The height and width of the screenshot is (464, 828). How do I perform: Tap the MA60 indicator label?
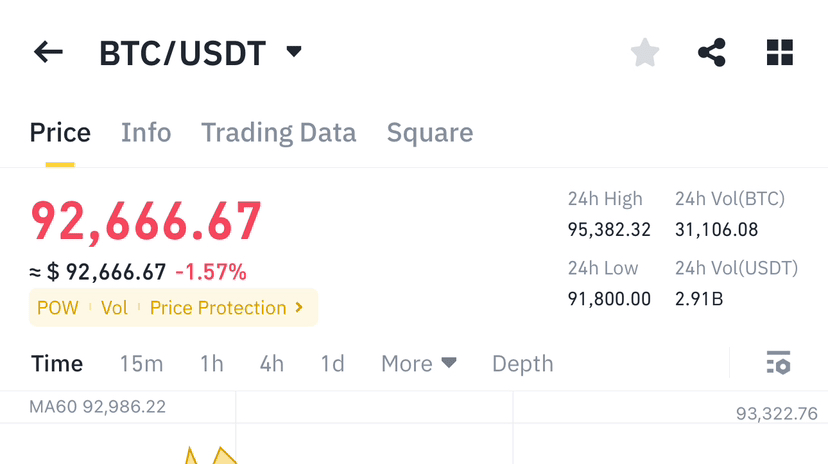coord(97,407)
